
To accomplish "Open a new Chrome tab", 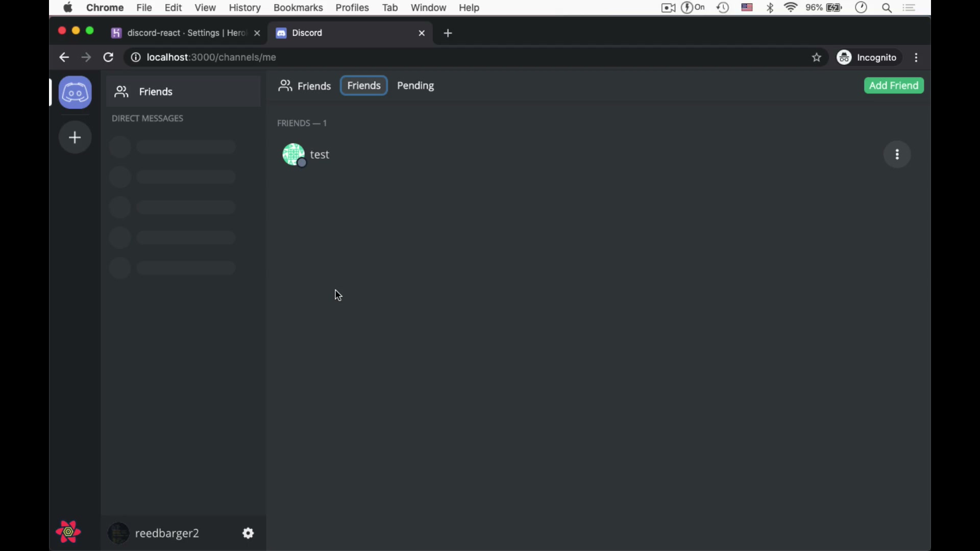I will 448,33.
